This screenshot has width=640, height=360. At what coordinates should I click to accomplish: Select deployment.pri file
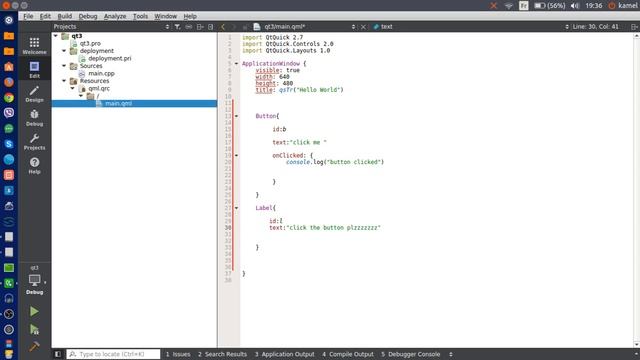pyautogui.click(x=110, y=58)
